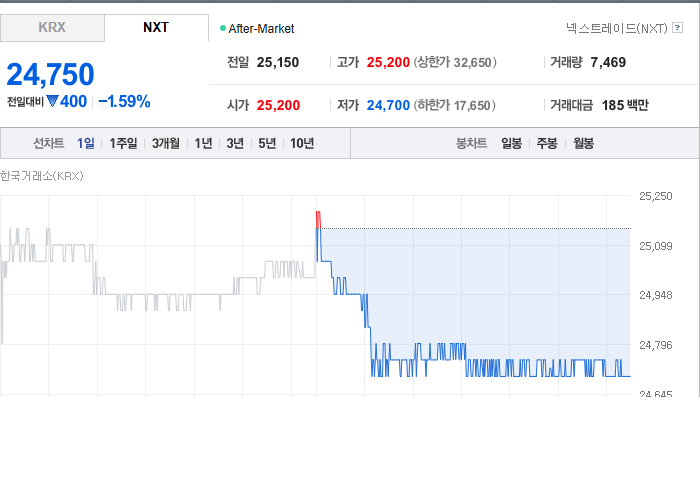The image size is (700, 490).
Task: Click the red peak on the price chart
Action: coord(318,220)
